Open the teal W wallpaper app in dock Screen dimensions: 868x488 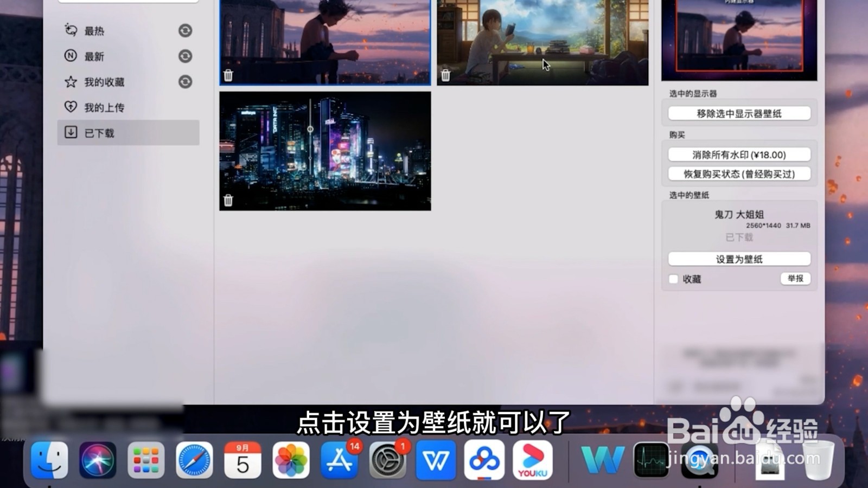click(x=602, y=460)
